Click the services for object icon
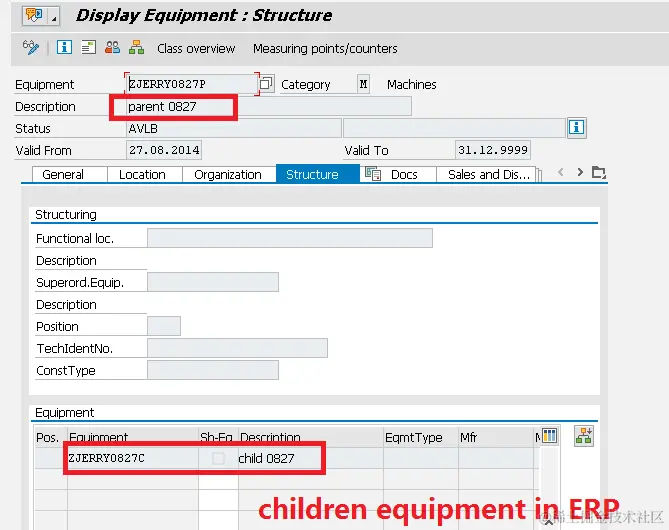The image size is (669, 530). tap(34, 16)
